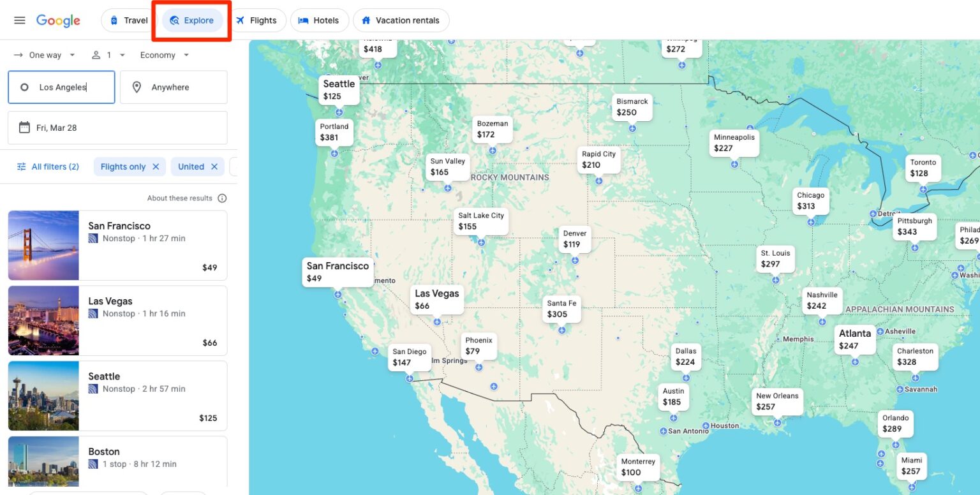Open the passenger count dropdown
The width and height of the screenshot is (980, 495).
[x=108, y=55]
